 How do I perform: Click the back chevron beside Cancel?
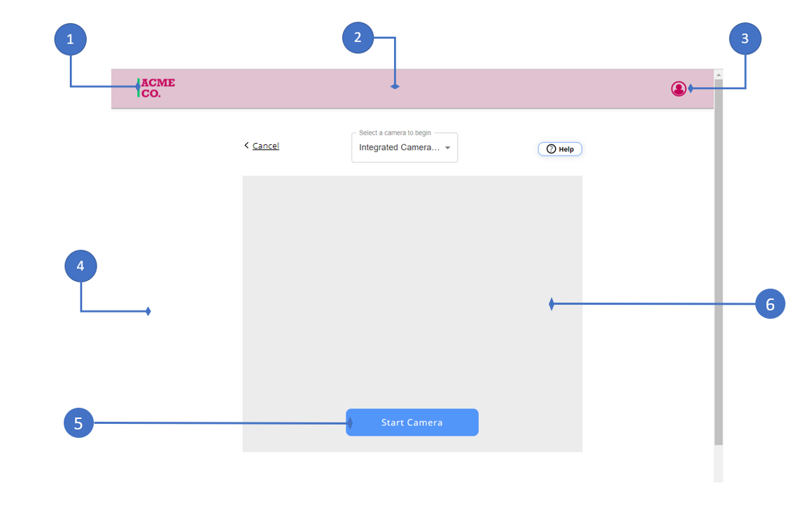246,146
